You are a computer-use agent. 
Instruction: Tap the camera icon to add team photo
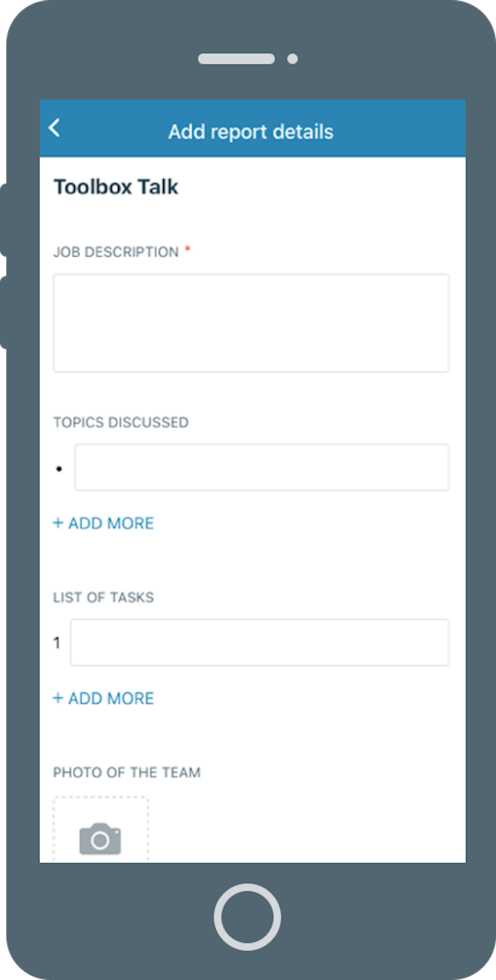[100, 839]
